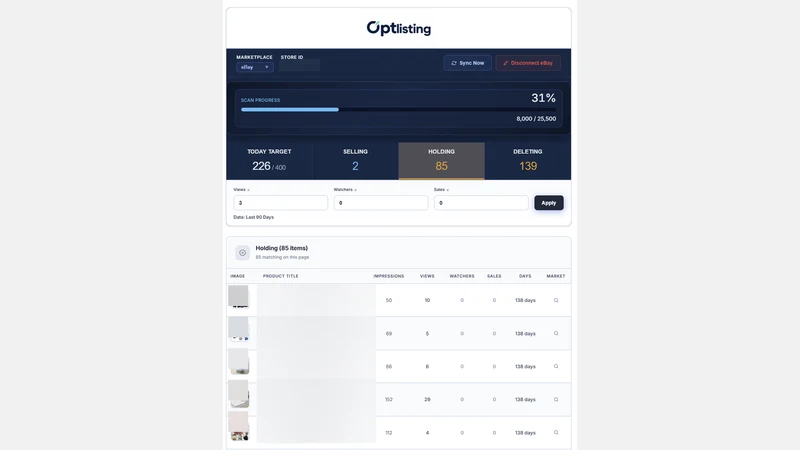
Task: Open market search icon for 112 impressions row
Action: (556, 433)
